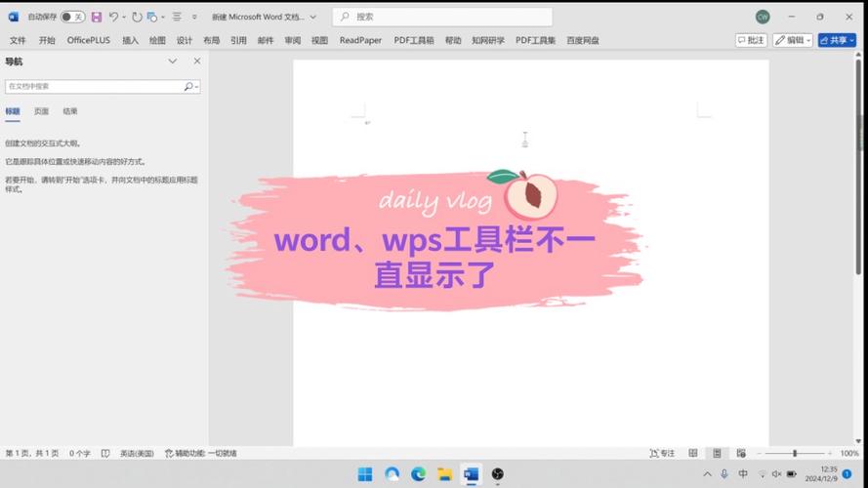Viewport: 868px width, 488px height.
Task: Open the 审阅 tab
Action: tap(293, 40)
